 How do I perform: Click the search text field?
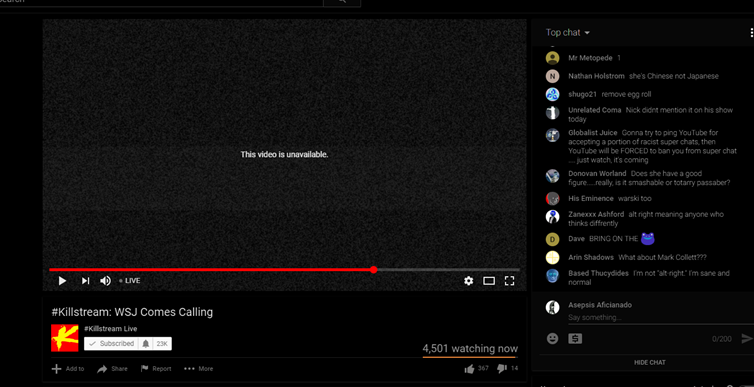click(161, 2)
